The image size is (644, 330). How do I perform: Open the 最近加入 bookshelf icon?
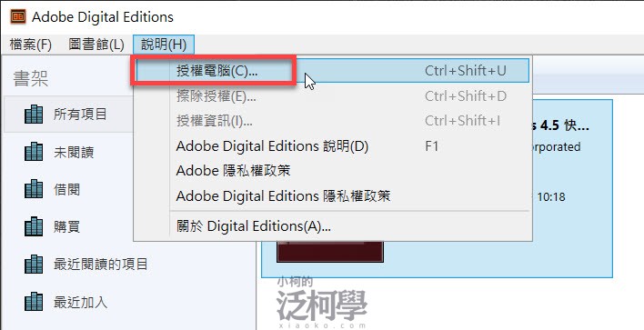34,302
